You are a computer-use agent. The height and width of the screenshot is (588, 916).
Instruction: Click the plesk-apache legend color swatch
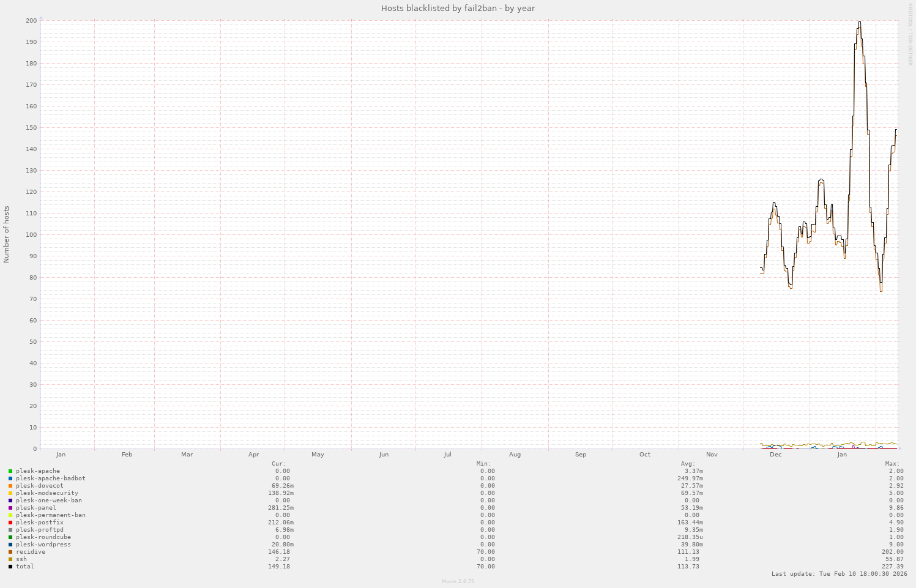pos(10,471)
